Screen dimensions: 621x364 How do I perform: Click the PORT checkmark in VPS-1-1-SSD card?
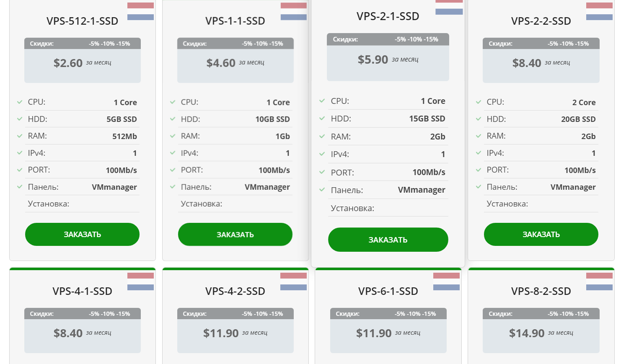tap(173, 170)
